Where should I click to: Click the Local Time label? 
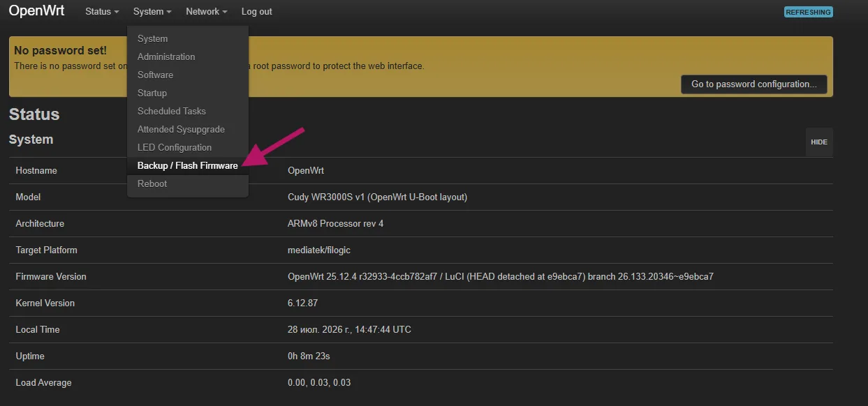pos(38,330)
